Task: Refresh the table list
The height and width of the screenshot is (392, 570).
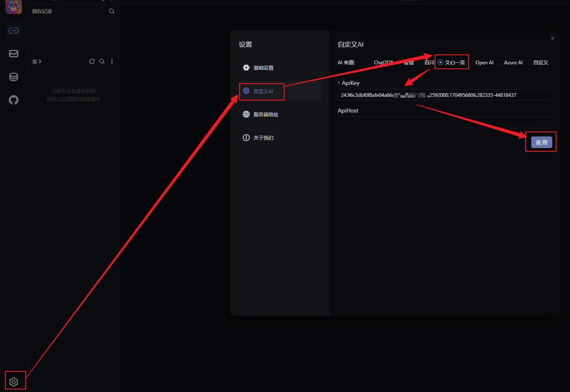Action: pyautogui.click(x=92, y=61)
